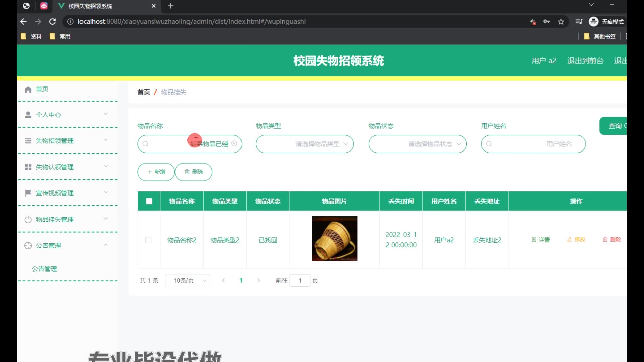644x362 pixels.
Task: Clear the 物品名称 search field with X icon
Action: (x=234, y=144)
